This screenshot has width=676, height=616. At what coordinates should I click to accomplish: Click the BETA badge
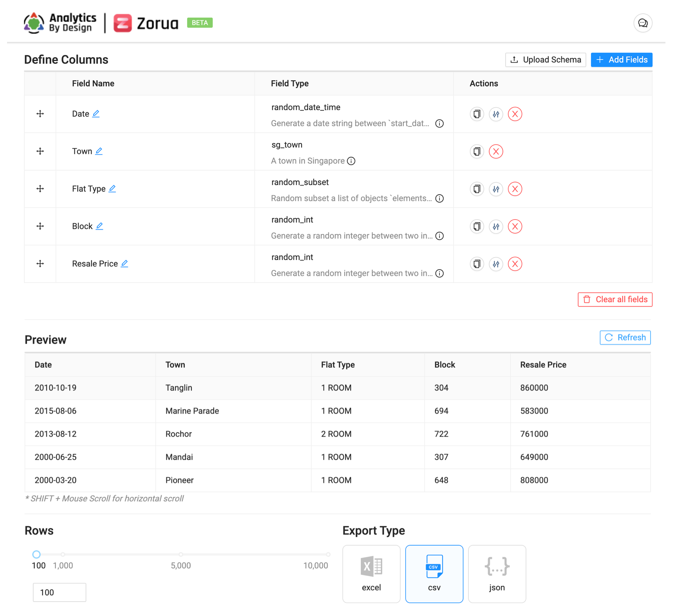[x=200, y=23]
